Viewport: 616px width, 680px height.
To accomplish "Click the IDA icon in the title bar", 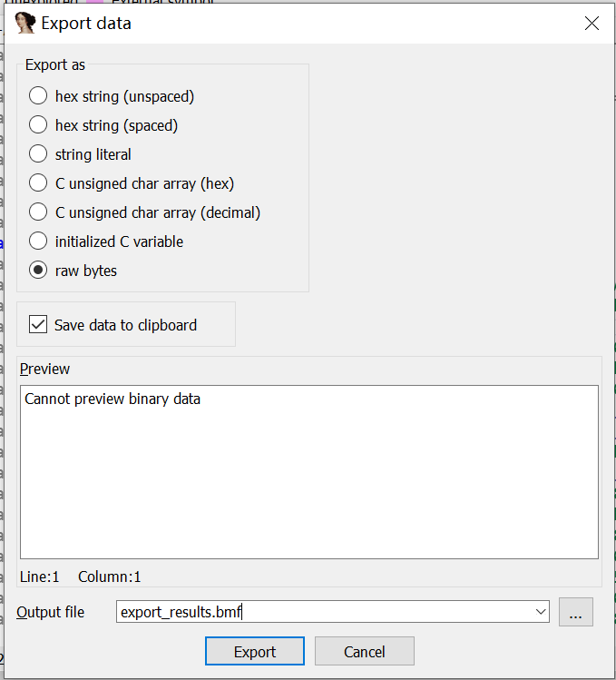I will tap(25, 24).
